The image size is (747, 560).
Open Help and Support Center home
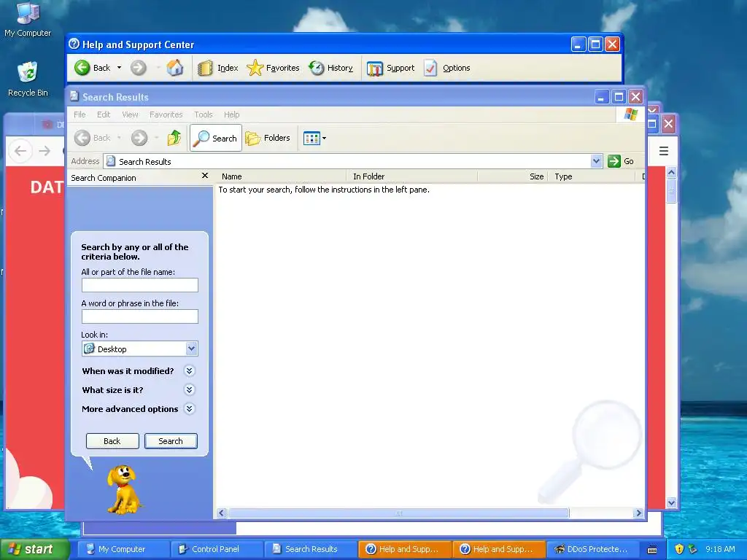(x=175, y=68)
